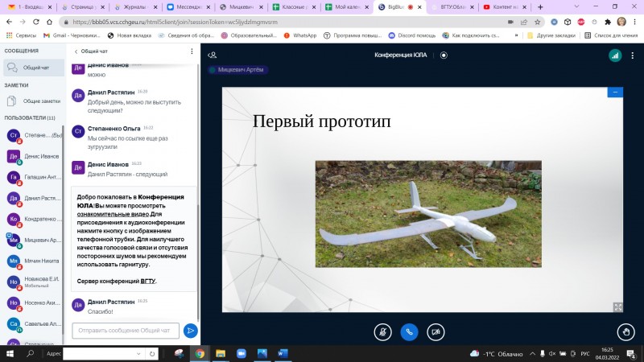
Task: Toggle the user list panel icon
Action: (213, 56)
